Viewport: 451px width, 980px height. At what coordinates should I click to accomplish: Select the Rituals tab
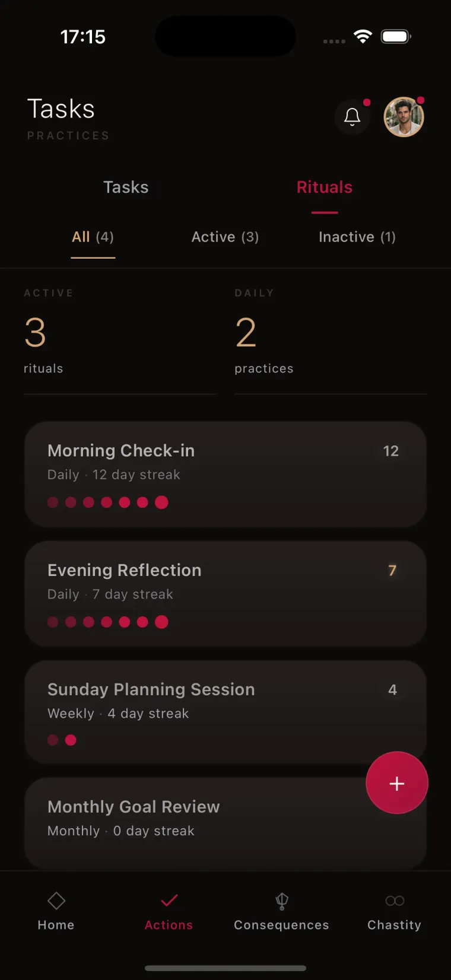click(325, 187)
